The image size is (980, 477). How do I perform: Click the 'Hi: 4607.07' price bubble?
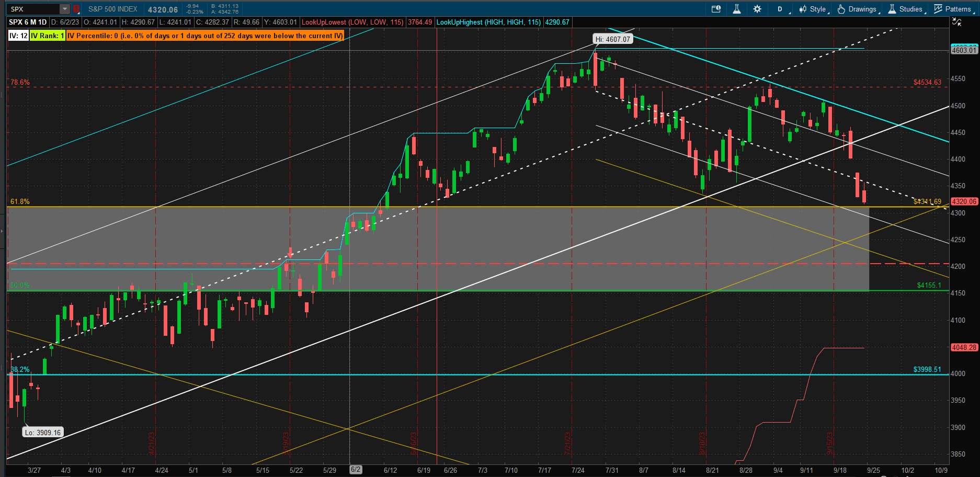tap(613, 39)
